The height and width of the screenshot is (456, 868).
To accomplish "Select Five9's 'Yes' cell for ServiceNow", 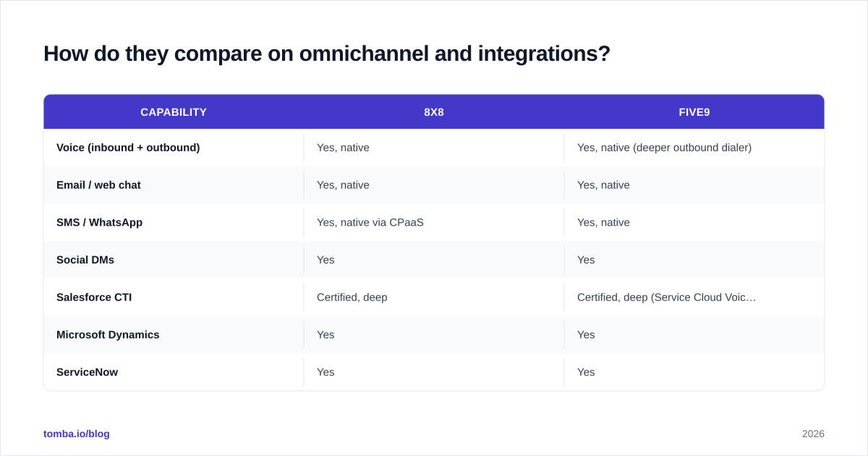I will tap(694, 372).
